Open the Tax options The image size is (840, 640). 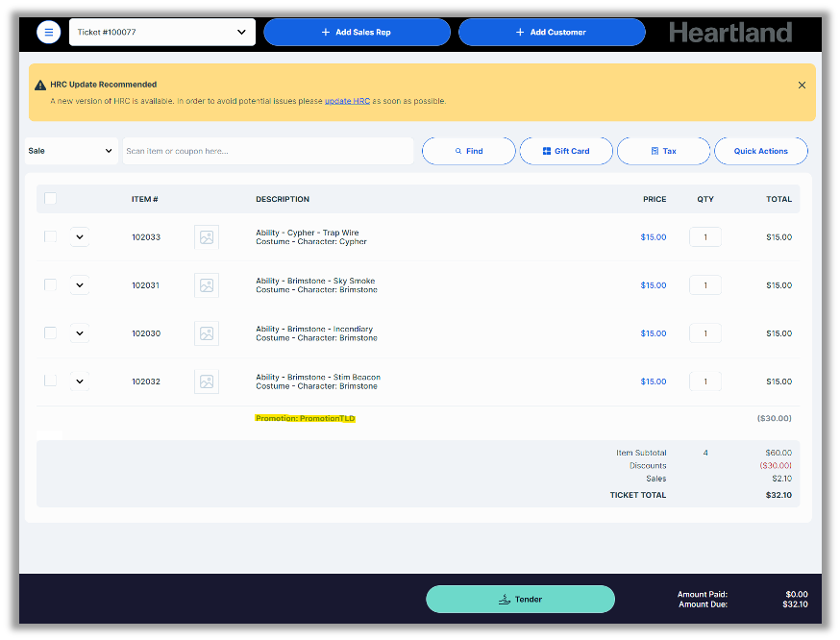pyautogui.click(x=663, y=151)
